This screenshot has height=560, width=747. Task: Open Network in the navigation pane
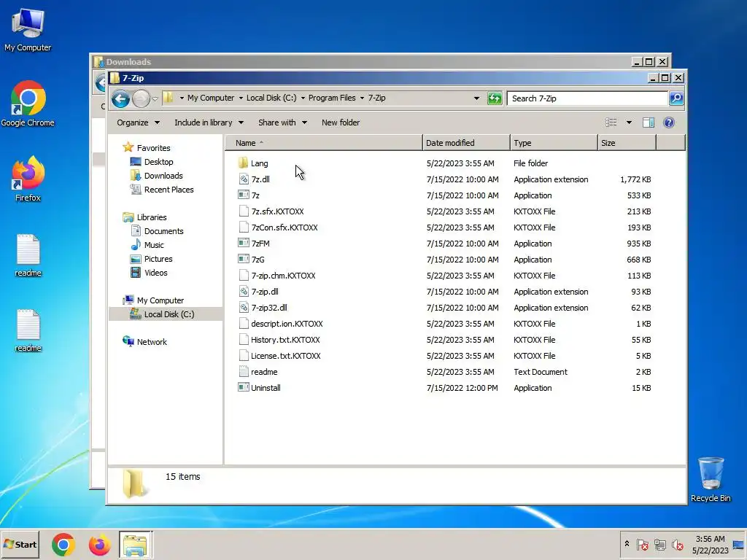(152, 342)
